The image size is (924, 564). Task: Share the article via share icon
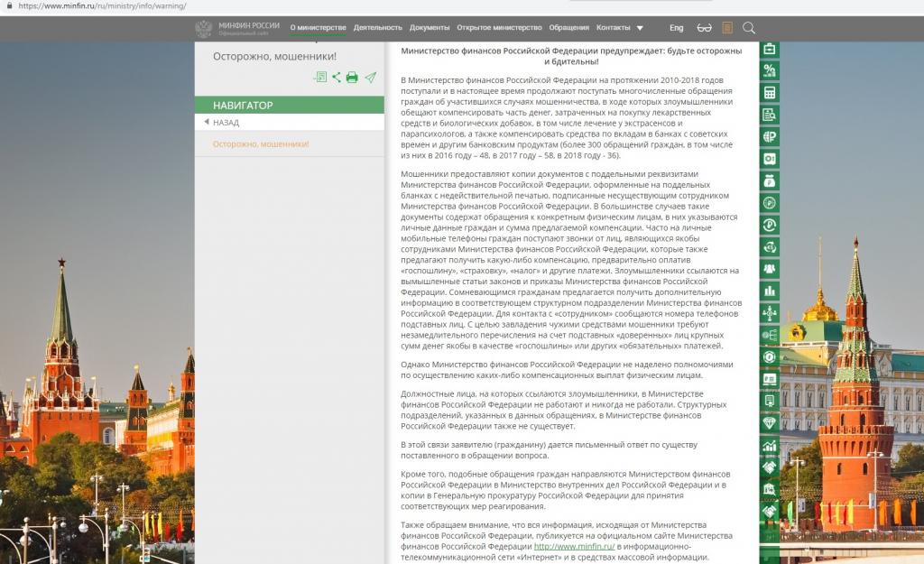337,78
